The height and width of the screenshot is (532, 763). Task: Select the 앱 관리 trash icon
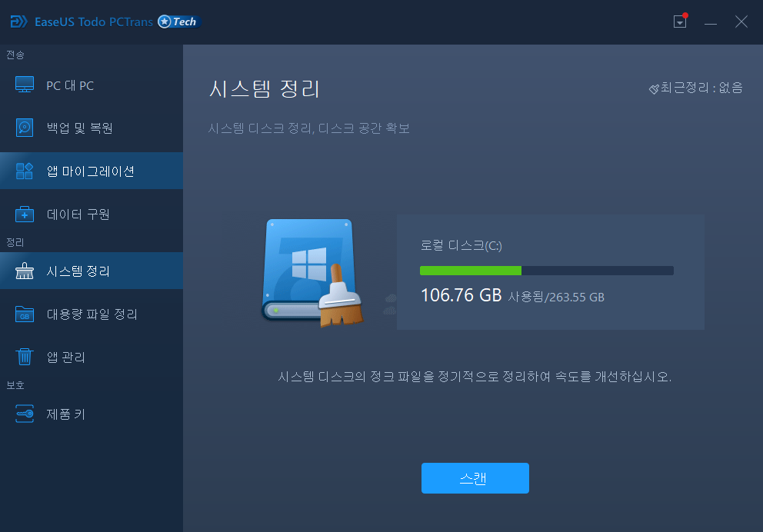(24, 357)
